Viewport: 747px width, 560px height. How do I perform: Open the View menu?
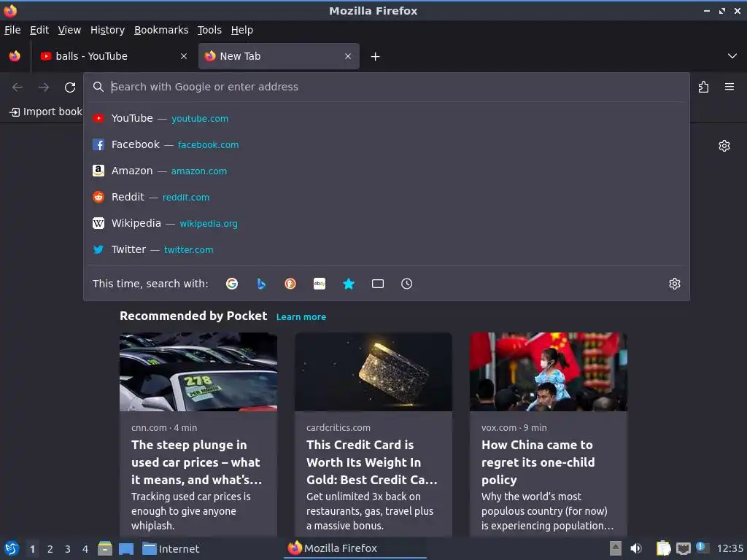pos(69,30)
